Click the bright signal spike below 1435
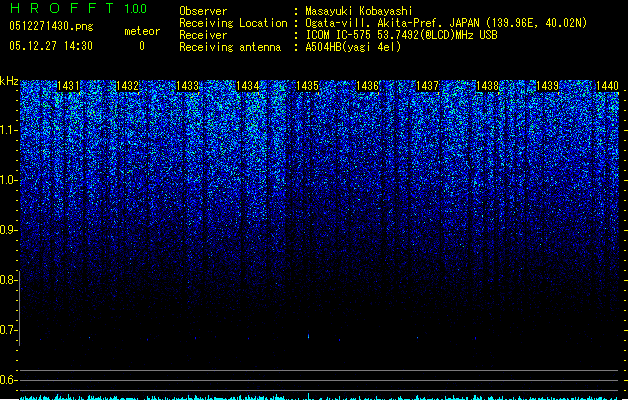Image resolution: width=629 pixels, height=400 pixels. 308,336
